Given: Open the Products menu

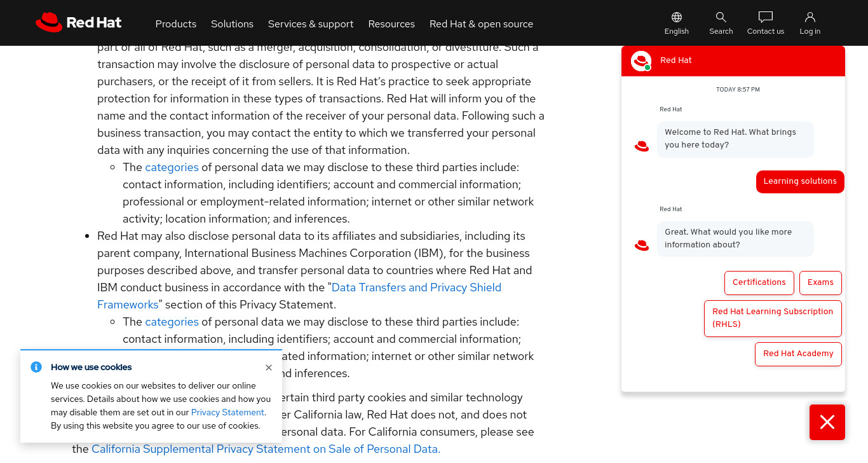Looking at the screenshot, I should click(176, 24).
